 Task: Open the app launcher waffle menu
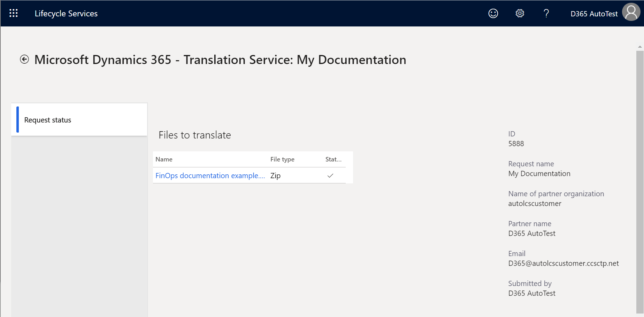(x=14, y=13)
